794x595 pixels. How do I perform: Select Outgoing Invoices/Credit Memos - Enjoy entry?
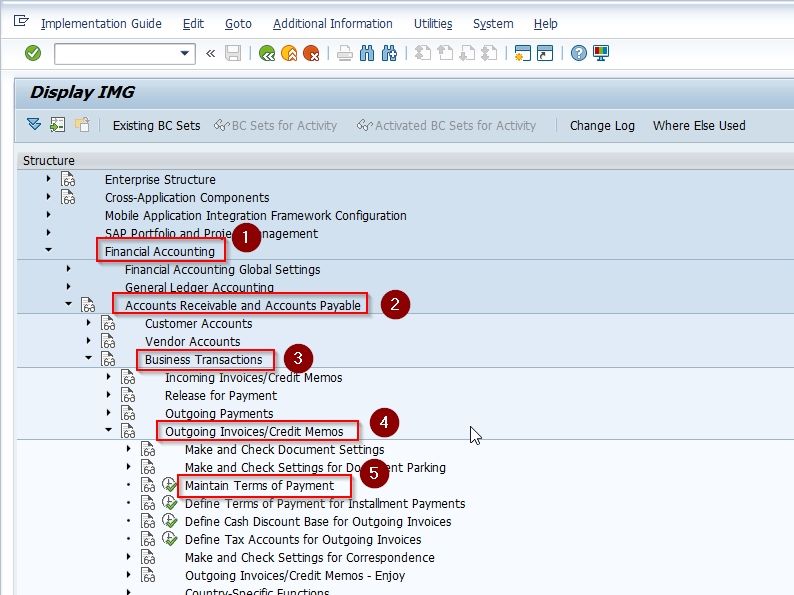tap(295, 576)
